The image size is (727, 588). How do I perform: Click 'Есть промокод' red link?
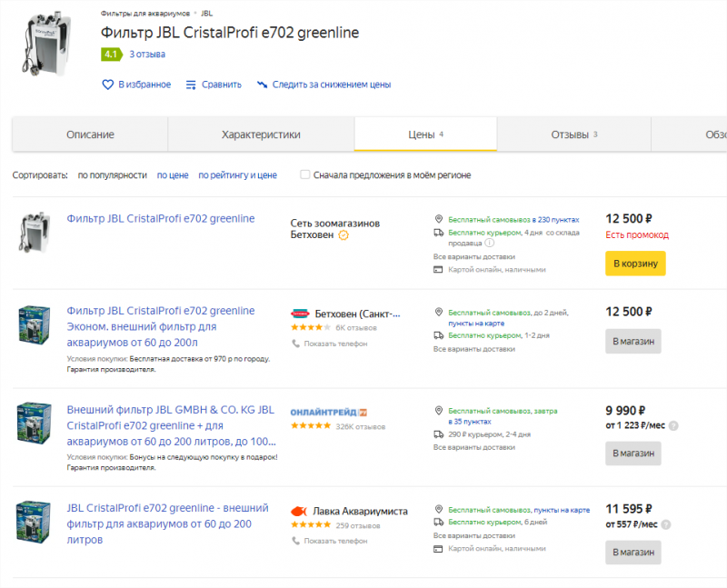click(637, 235)
